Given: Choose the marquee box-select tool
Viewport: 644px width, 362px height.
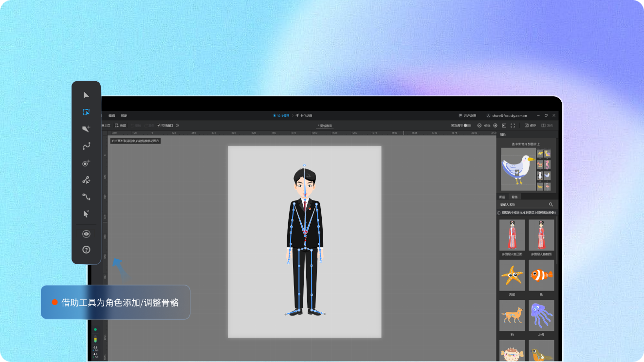Looking at the screenshot, I should pyautogui.click(x=86, y=112).
